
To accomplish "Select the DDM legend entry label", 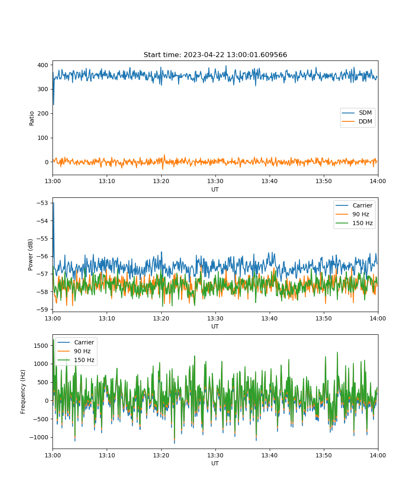I will 365,121.
